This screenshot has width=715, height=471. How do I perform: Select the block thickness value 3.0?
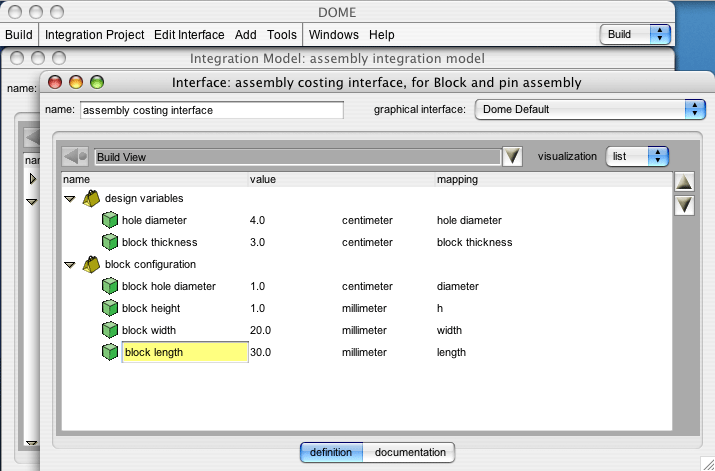pos(257,242)
